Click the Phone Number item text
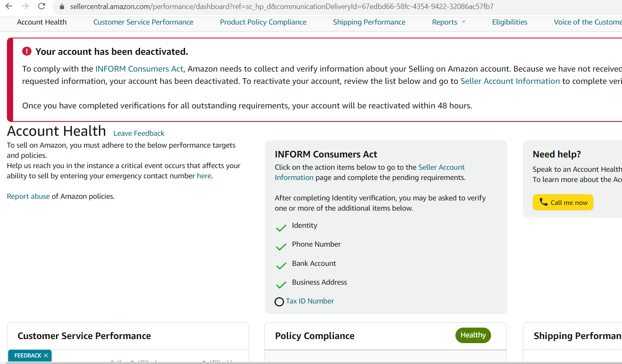Screen dimensions: 622x364 pos(316,244)
